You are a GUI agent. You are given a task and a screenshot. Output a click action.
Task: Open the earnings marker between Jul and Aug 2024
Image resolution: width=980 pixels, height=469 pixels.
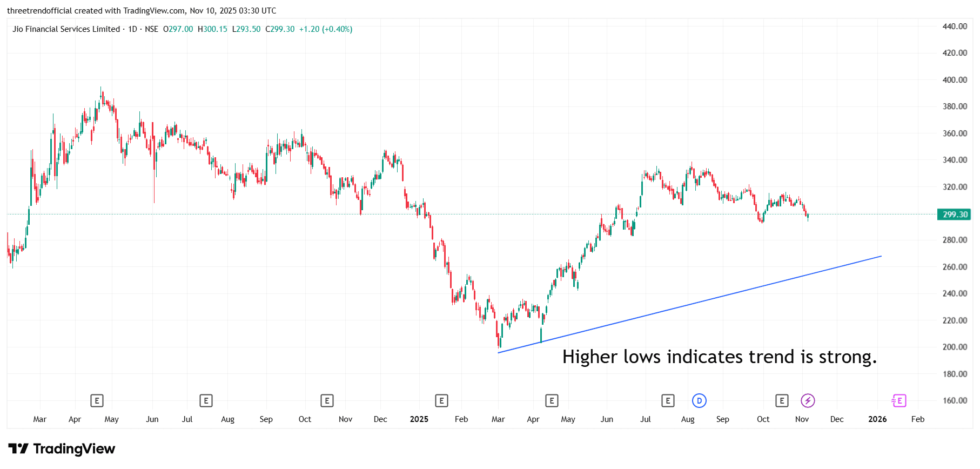206,401
